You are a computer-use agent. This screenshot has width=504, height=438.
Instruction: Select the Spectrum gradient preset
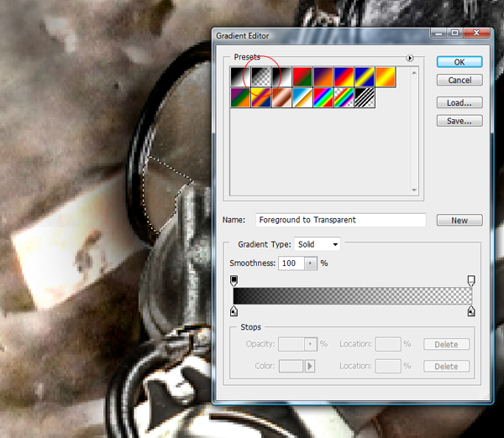pyautogui.click(x=323, y=97)
